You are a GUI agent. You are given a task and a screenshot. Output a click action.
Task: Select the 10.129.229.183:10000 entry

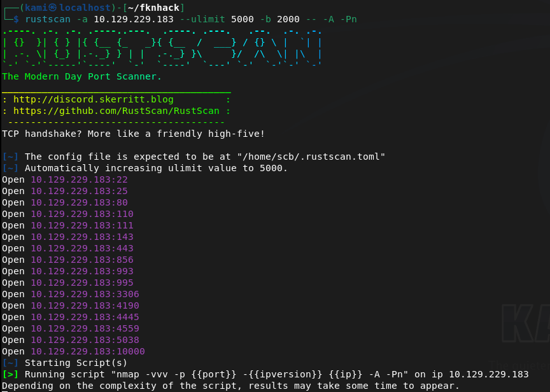pyautogui.click(x=88, y=351)
